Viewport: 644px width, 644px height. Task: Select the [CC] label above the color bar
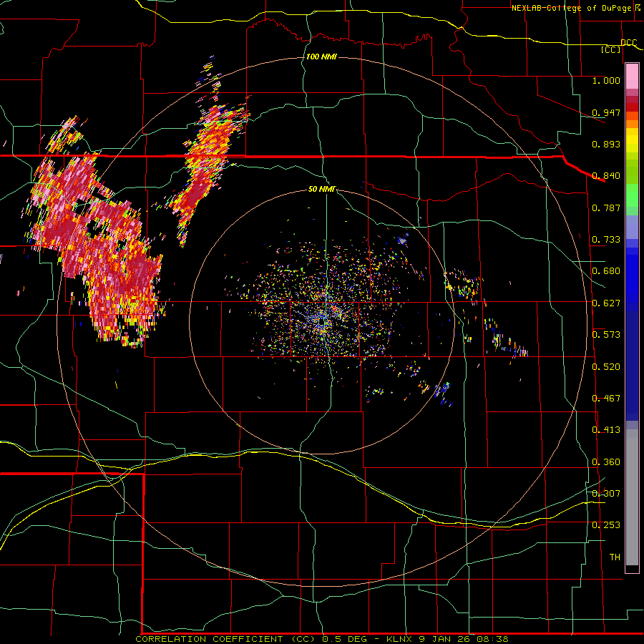(x=611, y=49)
